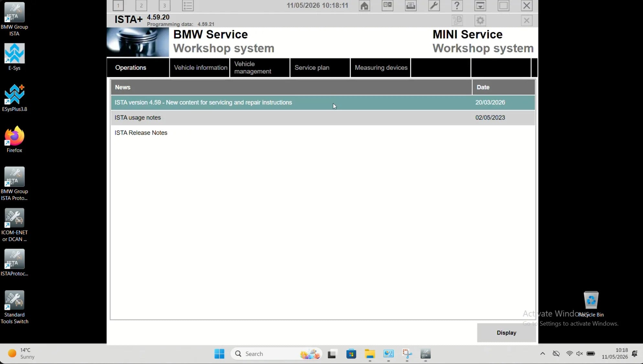
Task: Open the help question mark icon
Action: click(x=457, y=5)
